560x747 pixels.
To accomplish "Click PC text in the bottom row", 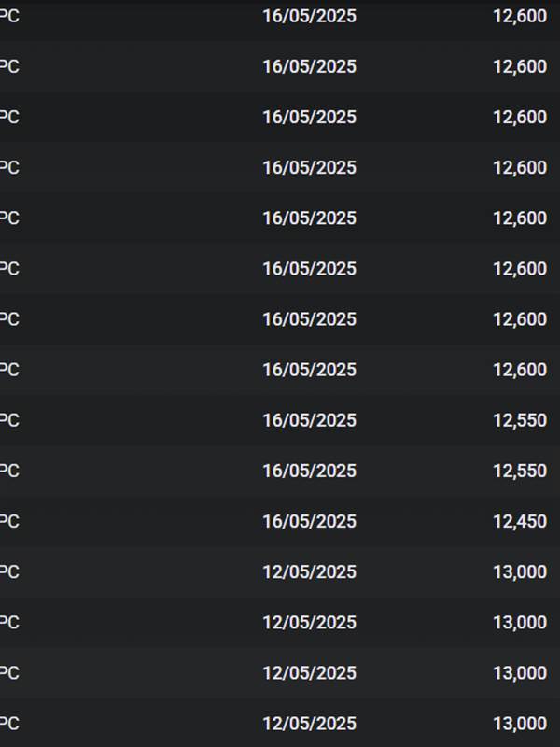I will pyautogui.click(x=9, y=723).
